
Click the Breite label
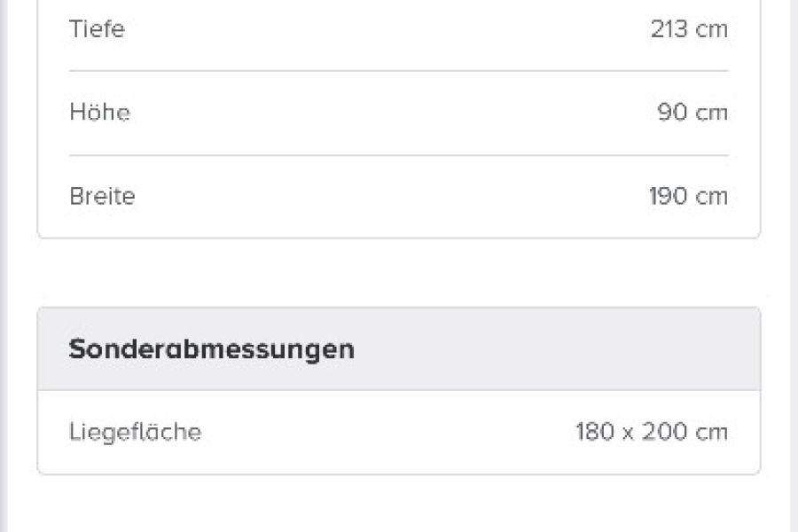tap(102, 196)
